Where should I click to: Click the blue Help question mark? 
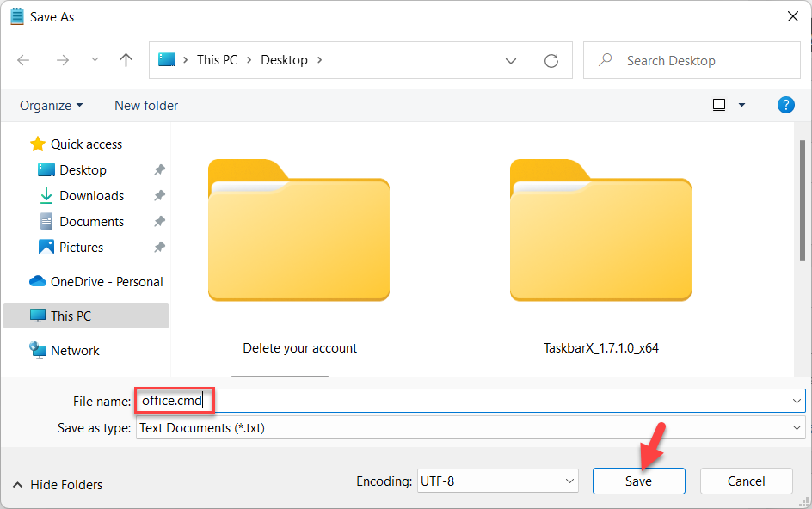(x=785, y=105)
